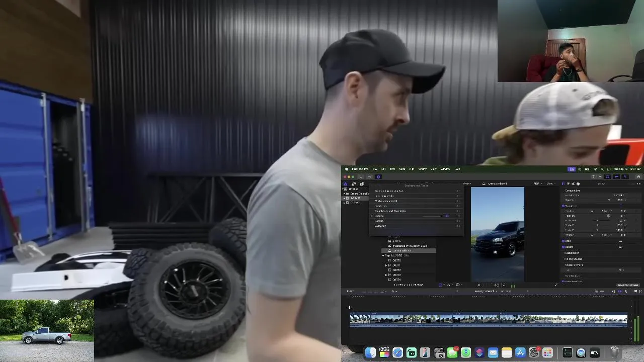Open Messages in the Dock

[452, 352]
